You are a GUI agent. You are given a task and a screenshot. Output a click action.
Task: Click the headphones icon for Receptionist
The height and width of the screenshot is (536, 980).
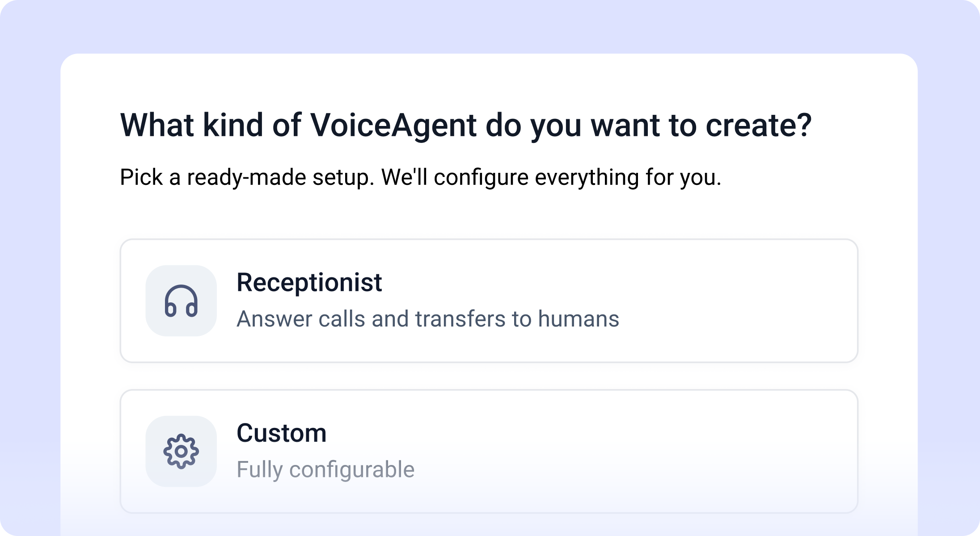click(x=181, y=301)
